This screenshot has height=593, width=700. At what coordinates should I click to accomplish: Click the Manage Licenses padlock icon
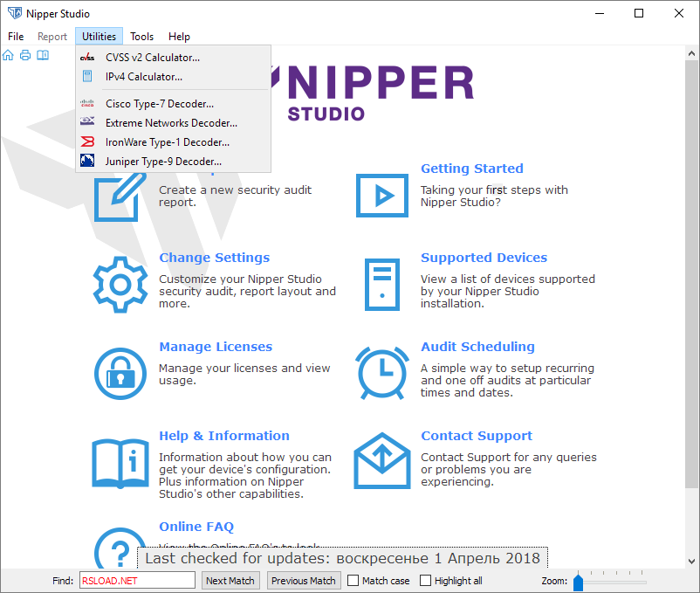[x=120, y=374]
